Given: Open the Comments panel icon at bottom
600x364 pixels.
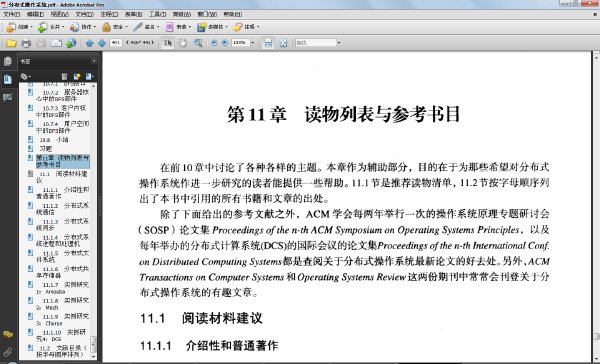Looking at the screenshot, I should [x=8, y=335].
